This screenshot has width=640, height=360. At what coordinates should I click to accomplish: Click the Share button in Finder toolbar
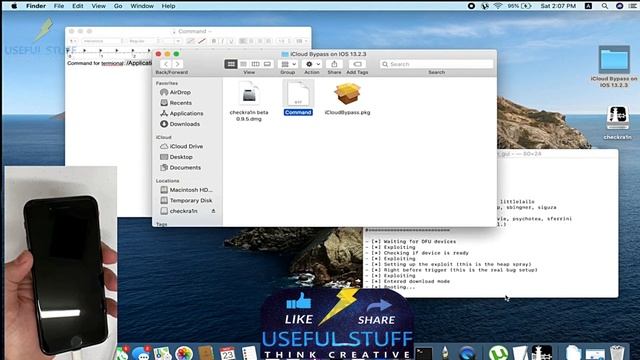(x=334, y=64)
